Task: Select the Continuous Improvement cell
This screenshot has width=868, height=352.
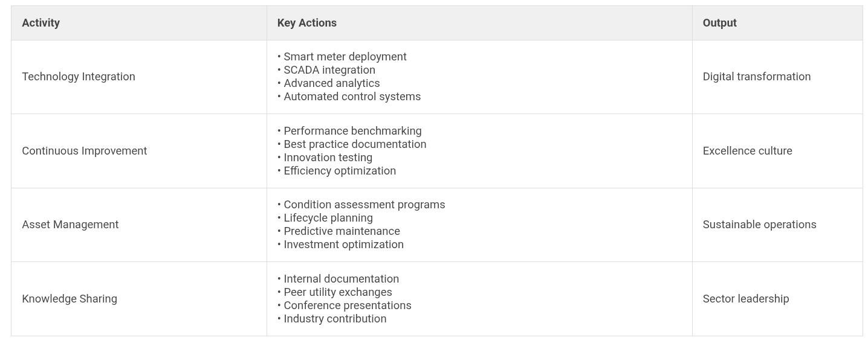Action: click(85, 151)
